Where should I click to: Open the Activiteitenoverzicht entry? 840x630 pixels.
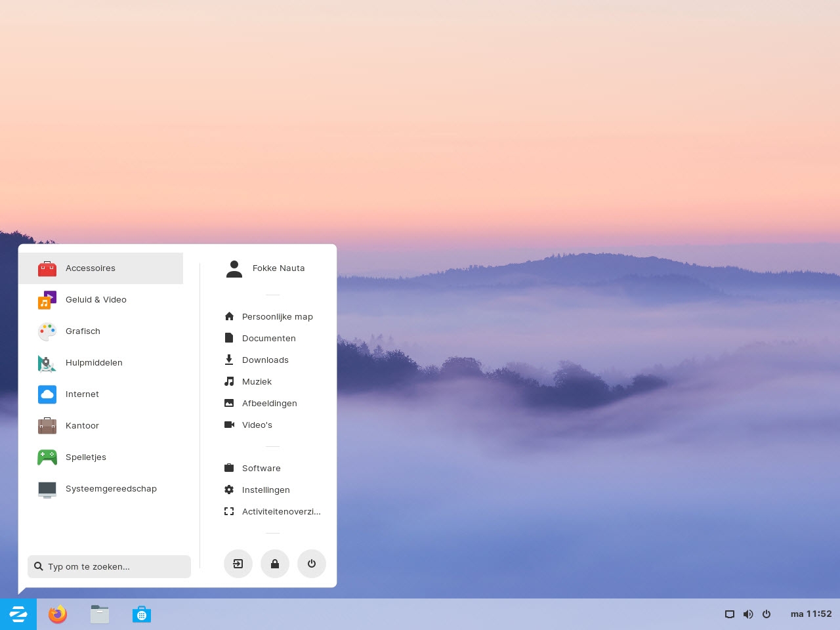281,511
